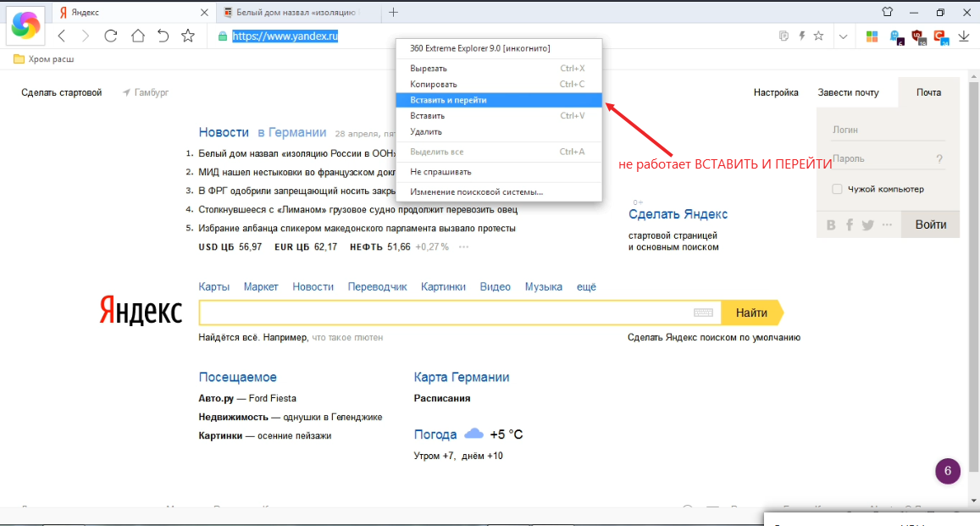Click the restore closed tab undo arrow
This screenshot has width=980, height=526.
(x=163, y=36)
